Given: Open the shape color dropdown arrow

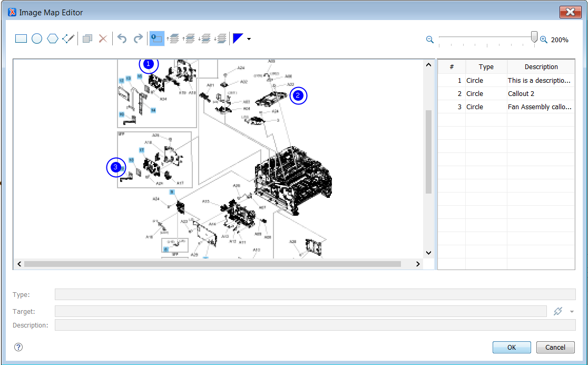Looking at the screenshot, I should click(249, 39).
